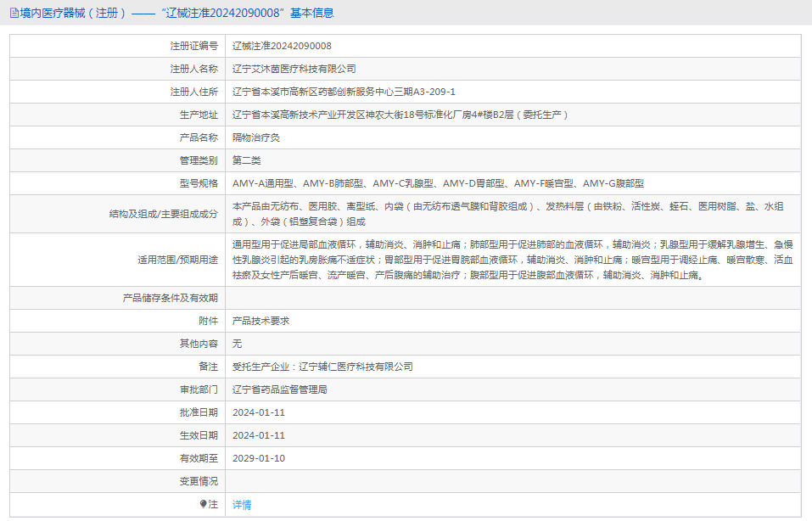Click the expiry date 2029-01-10
This screenshot has width=812, height=521.
[x=259, y=458]
